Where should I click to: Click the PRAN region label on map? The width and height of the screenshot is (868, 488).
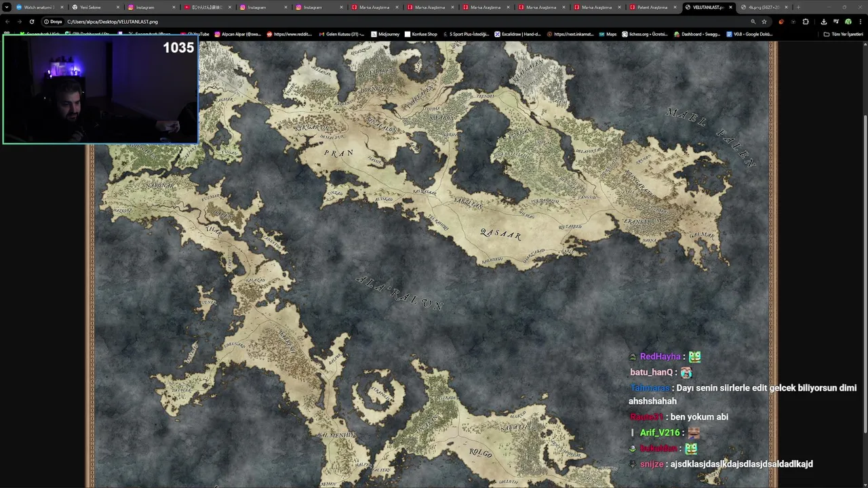point(338,153)
